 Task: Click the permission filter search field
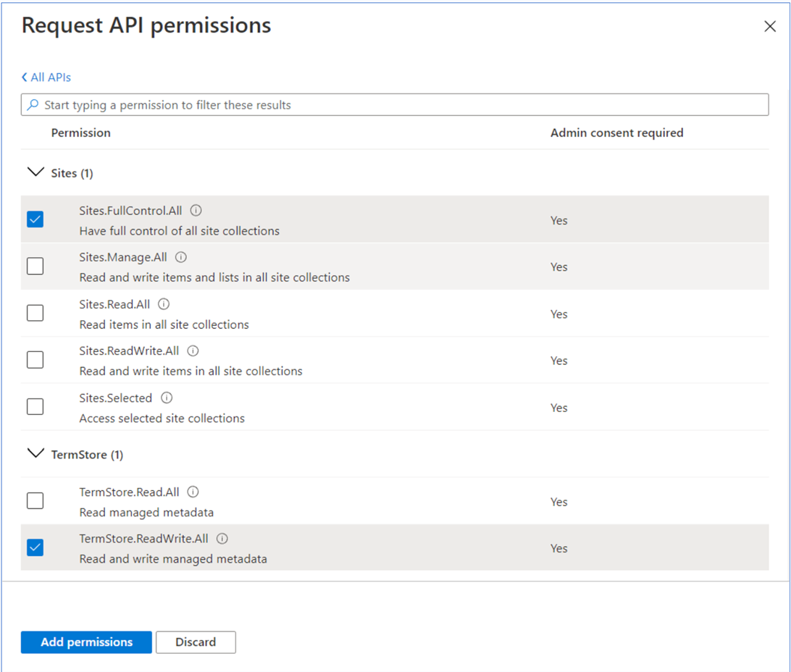(x=395, y=105)
